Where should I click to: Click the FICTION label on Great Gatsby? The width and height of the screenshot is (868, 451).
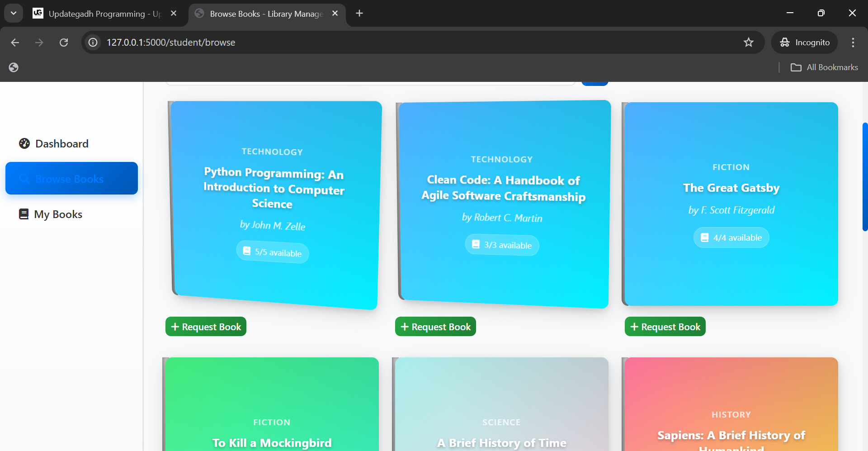731,167
